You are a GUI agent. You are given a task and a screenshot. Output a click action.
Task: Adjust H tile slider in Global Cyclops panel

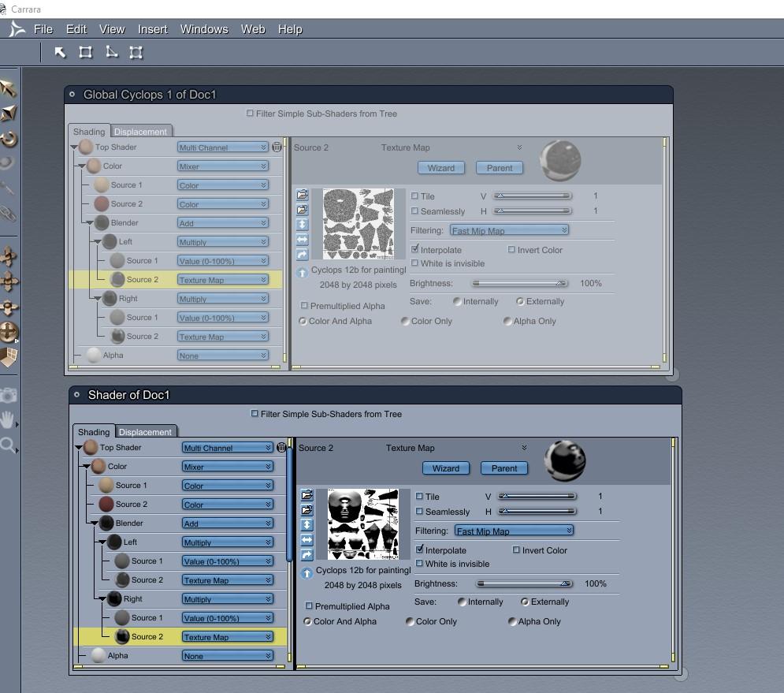[532, 211]
